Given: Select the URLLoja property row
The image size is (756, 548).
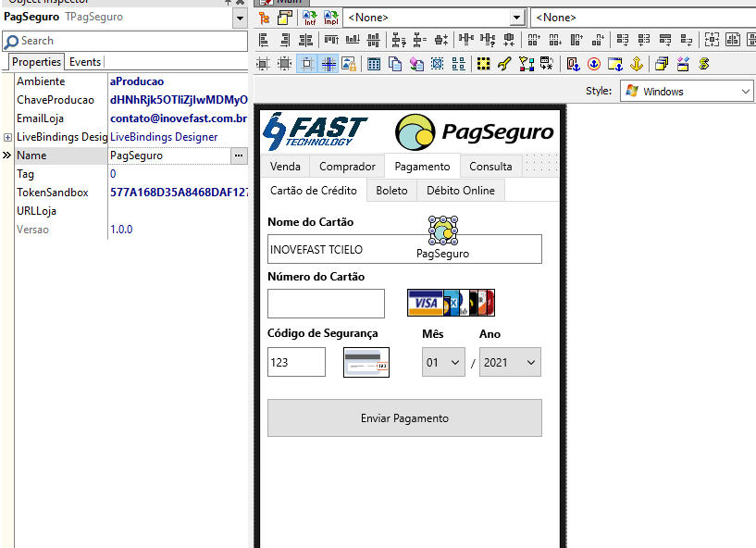Looking at the screenshot, I should point(131,211).
